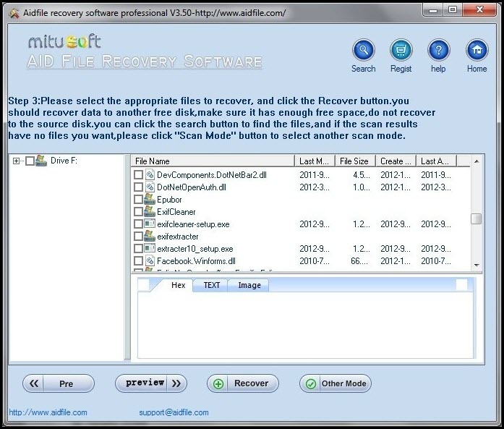Screen dimensions: 504x429
Task: Click the file list scroll down arrow
Action: (477, 266)
